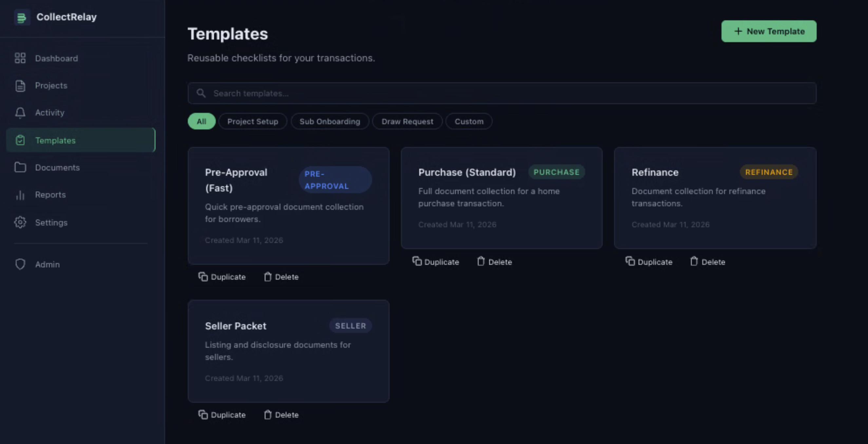
Task: Select the Reports bar-chart icon
Action: coord(20,195)
